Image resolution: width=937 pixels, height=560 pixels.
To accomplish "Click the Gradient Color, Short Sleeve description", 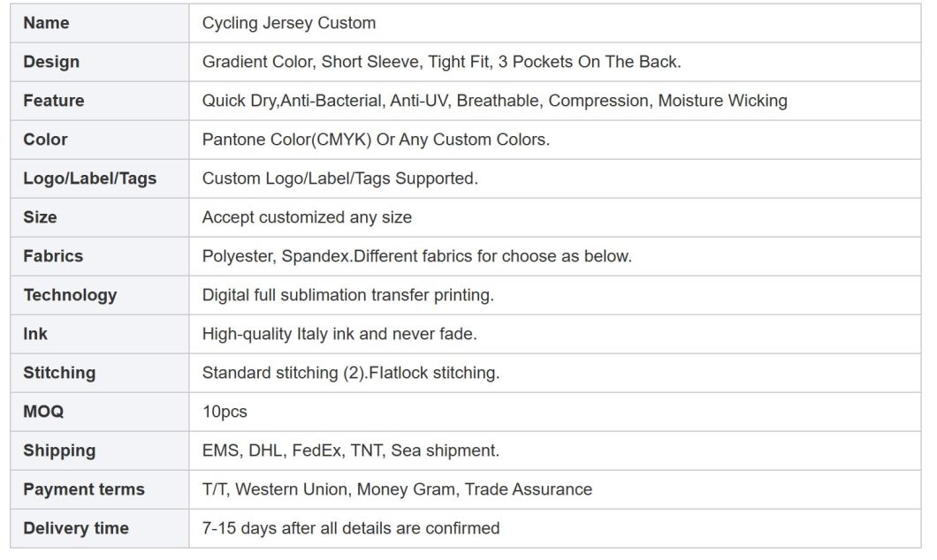I will coord(441,62).
